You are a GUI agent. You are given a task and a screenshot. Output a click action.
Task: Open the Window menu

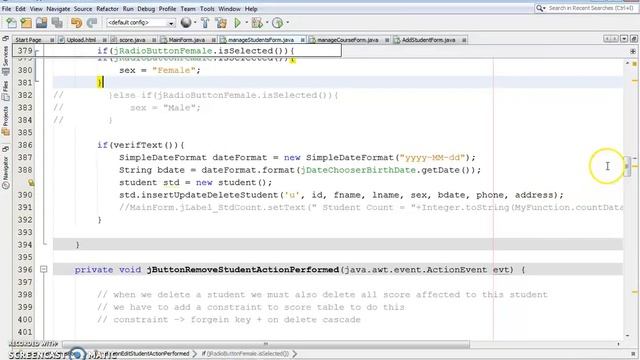tap(229, 9)
